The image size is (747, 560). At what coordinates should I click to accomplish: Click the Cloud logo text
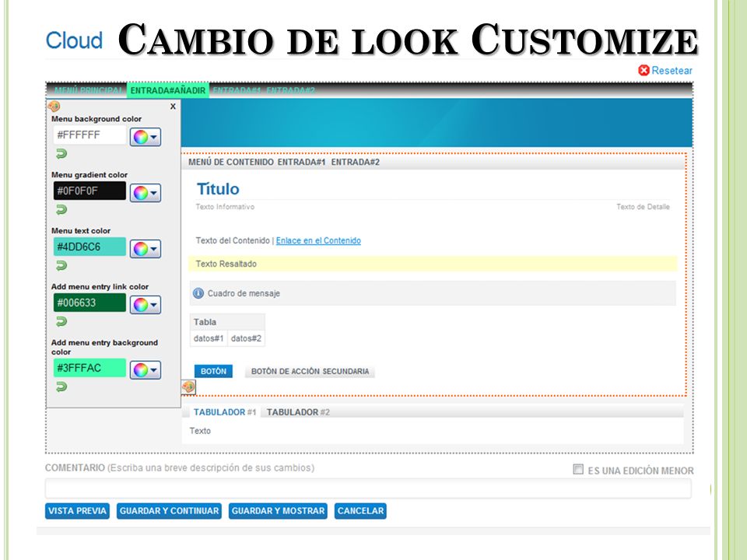coord(74,40)
